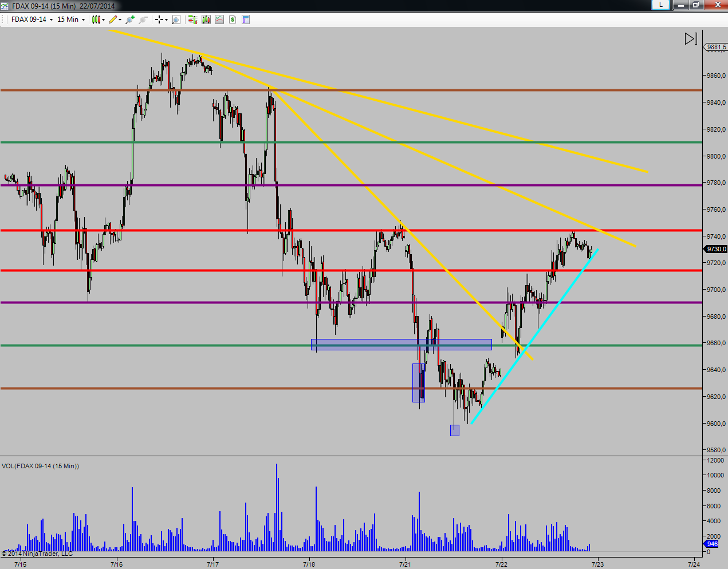The image size is (728, 569).
Task: Click the 9800,0 label on price axis
Action: [717, 156]
